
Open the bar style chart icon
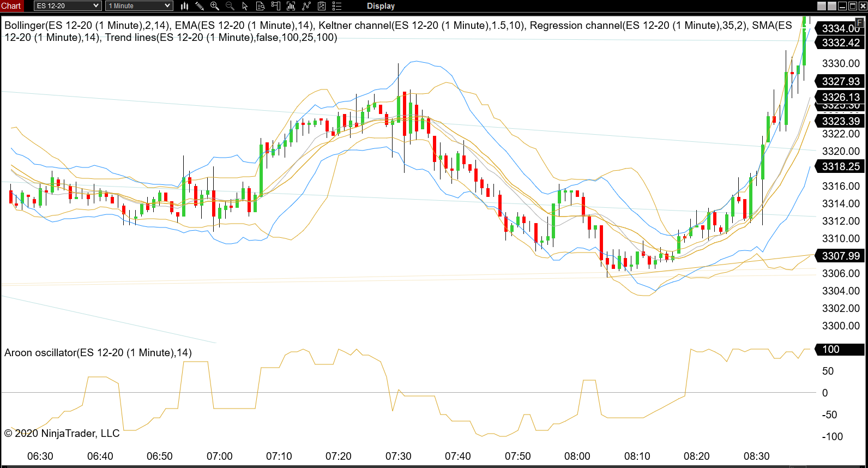point(184,6)
